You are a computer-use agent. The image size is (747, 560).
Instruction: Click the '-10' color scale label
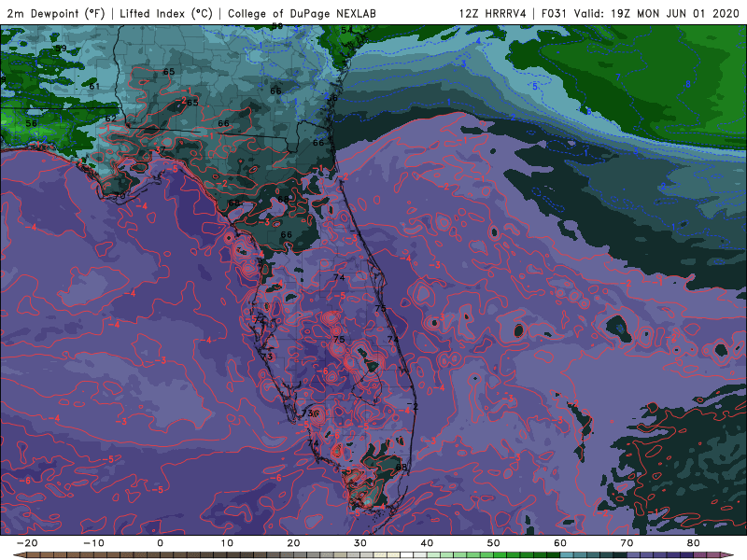click(93, 543)
